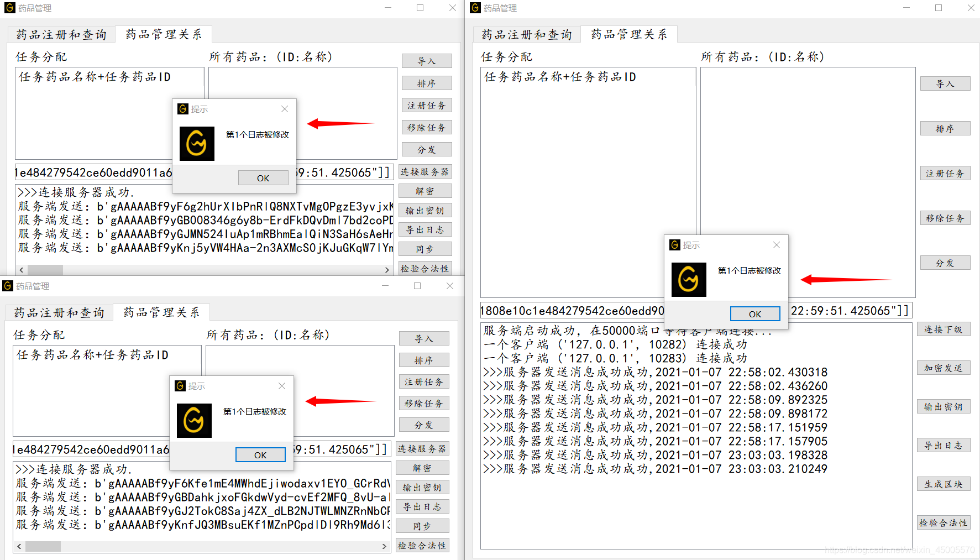Click 注册任务 button in right window
The height and width of the screenshot is (560, 980).
tap(945, 173)
